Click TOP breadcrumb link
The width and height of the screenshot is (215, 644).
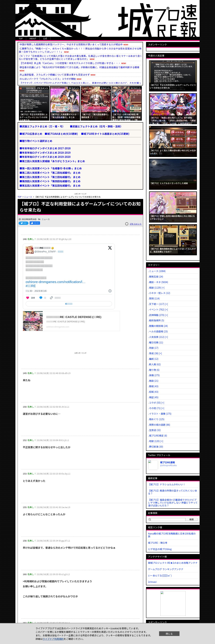20,197
